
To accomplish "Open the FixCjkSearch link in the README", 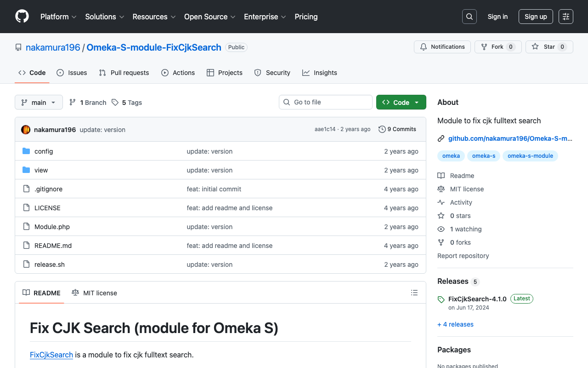I will click(51, 355).
